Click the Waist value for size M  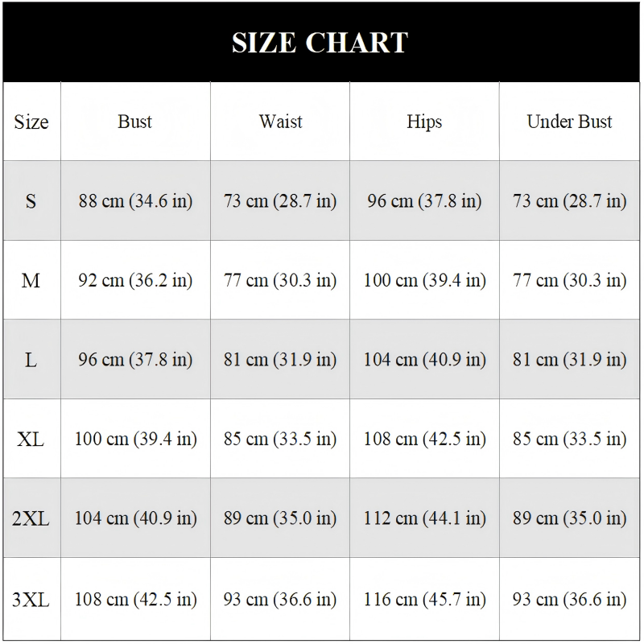280,281
